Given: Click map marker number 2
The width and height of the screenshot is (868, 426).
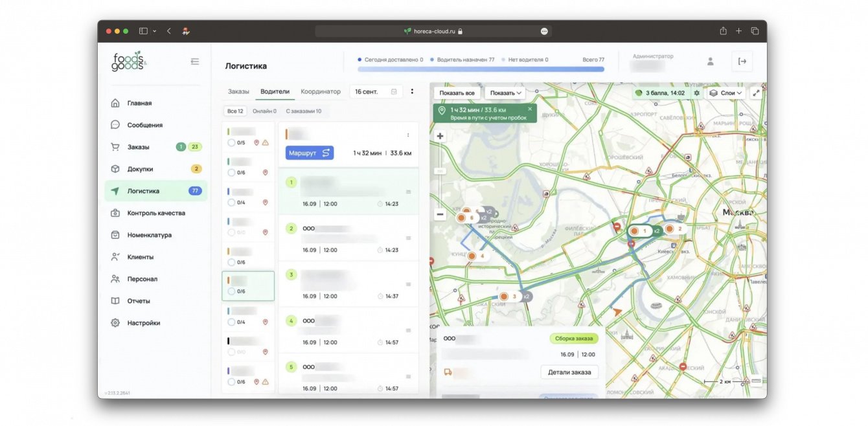Looking at the screenshot, I should click(x=674, y=229).
